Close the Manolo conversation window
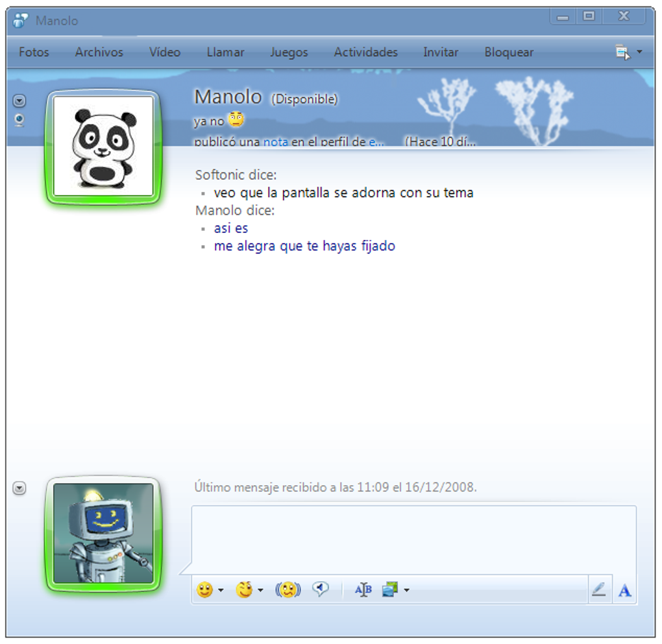The width and height of the screenshot is (662, 644). (x=624, y=16)
